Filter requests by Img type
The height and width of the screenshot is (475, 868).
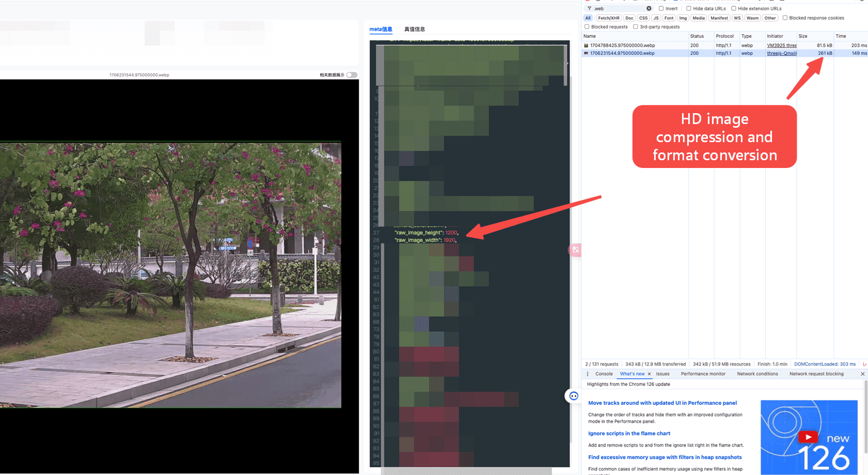(683, 18)
